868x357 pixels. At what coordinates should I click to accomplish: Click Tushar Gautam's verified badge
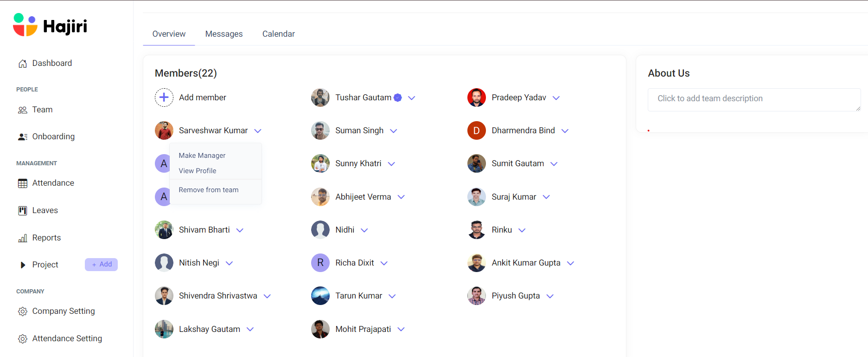pyautogui.click(x=398, y=97)
